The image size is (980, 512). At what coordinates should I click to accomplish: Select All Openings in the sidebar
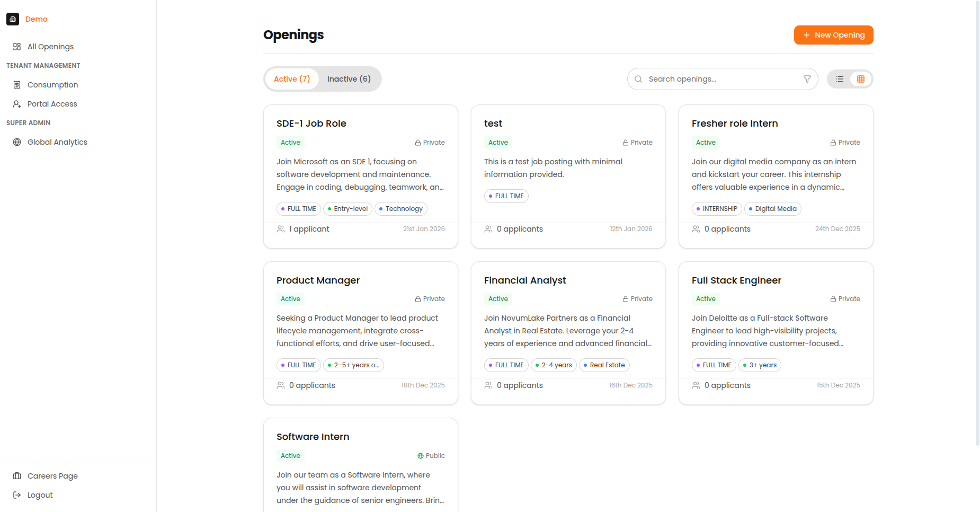(x=50, y=47)
